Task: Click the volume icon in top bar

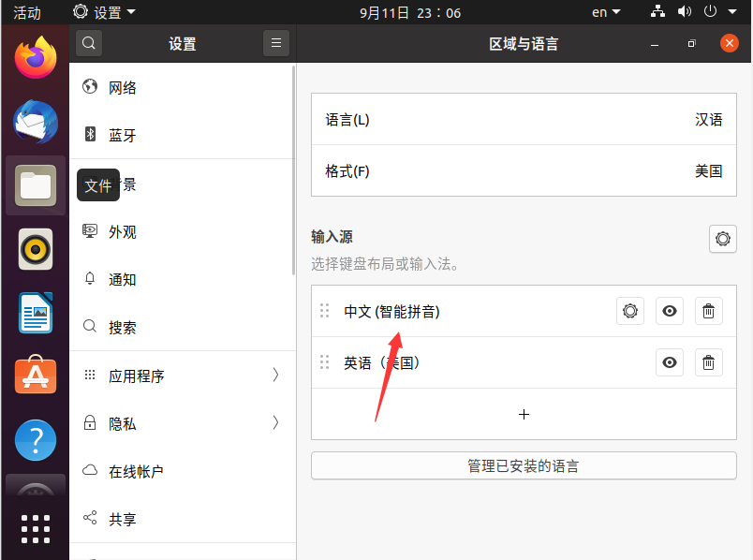Action: click(685, 11)
